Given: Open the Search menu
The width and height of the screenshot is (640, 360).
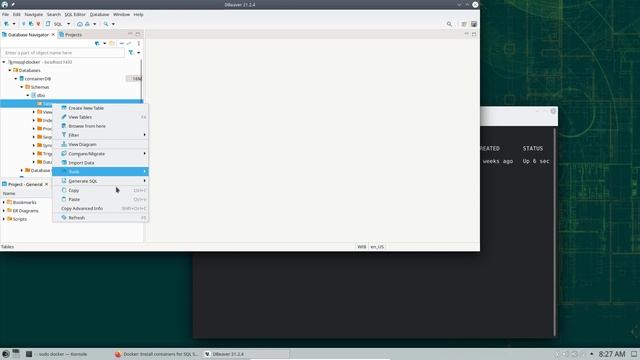Looking at the screenshot, I should [53, 14].
